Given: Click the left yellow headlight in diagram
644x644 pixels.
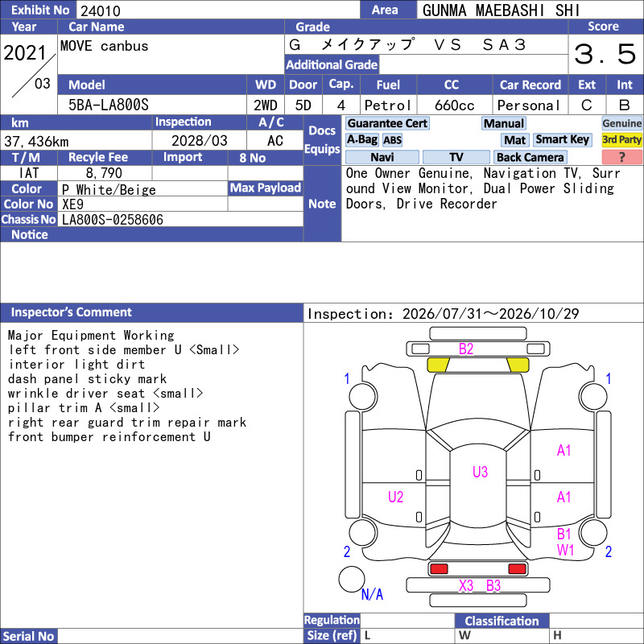Looking at the screenshot, I should click(x=438, y=365).
